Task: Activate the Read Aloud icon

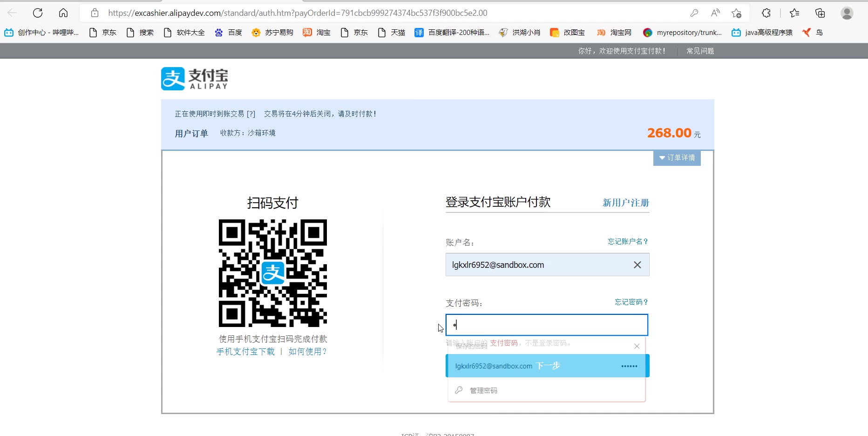Action: point(715,13)
